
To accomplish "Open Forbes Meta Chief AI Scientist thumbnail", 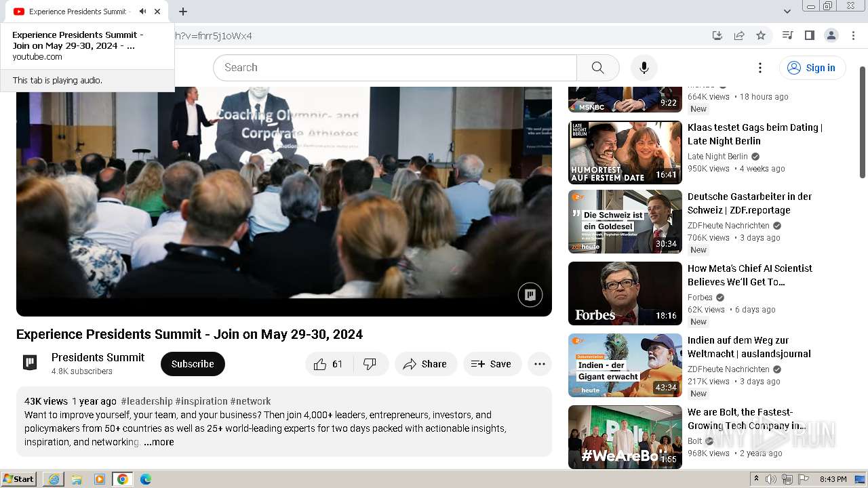I will point(625,293).
